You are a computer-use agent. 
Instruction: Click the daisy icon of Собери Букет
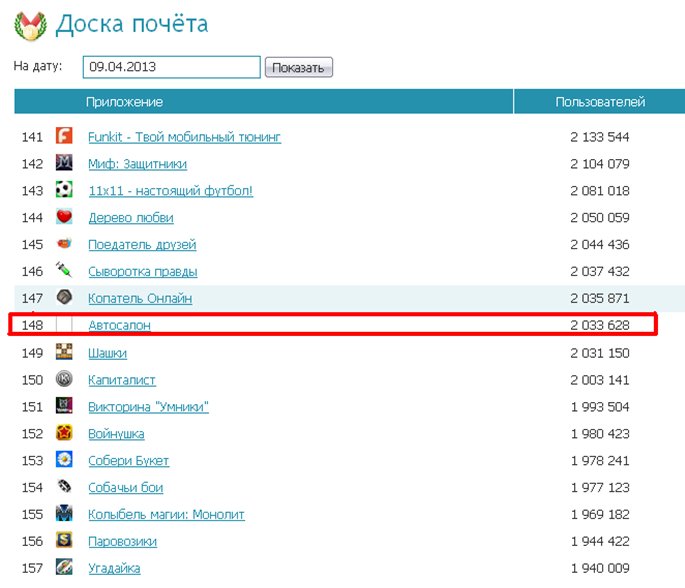pos(64,460)
